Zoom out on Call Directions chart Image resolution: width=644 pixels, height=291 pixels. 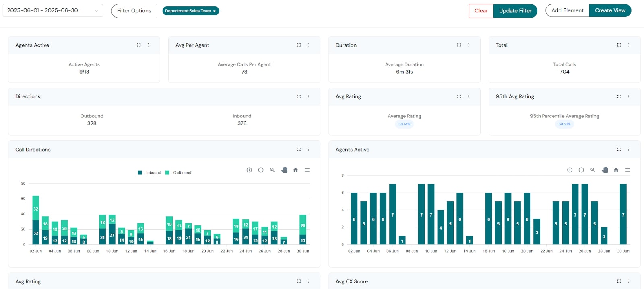tap(261, 170)
